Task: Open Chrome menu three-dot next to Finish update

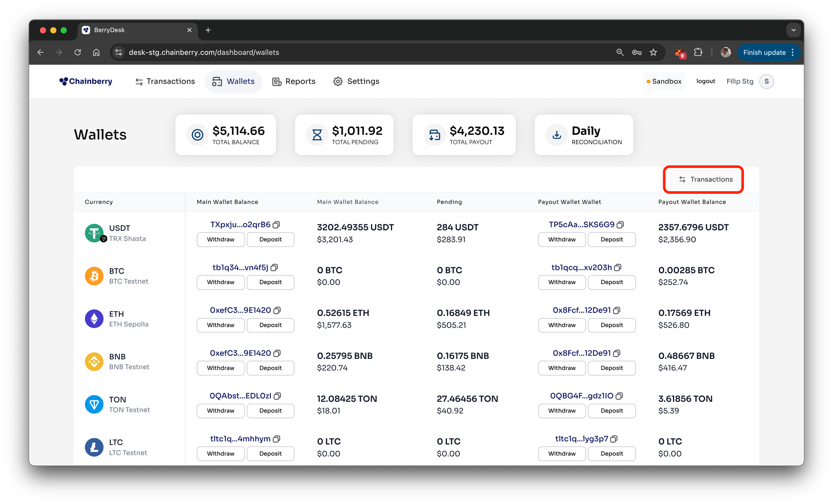Action: coord(793,52)
